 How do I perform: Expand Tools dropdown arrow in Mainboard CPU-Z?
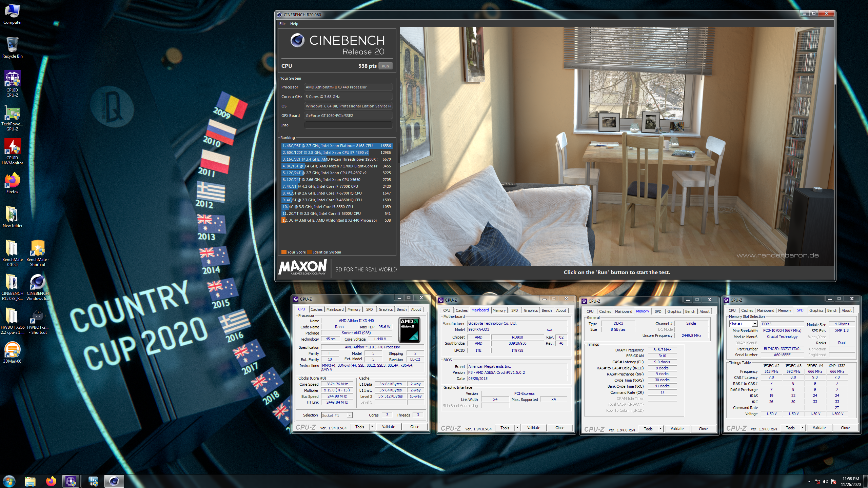coord(517,428)
